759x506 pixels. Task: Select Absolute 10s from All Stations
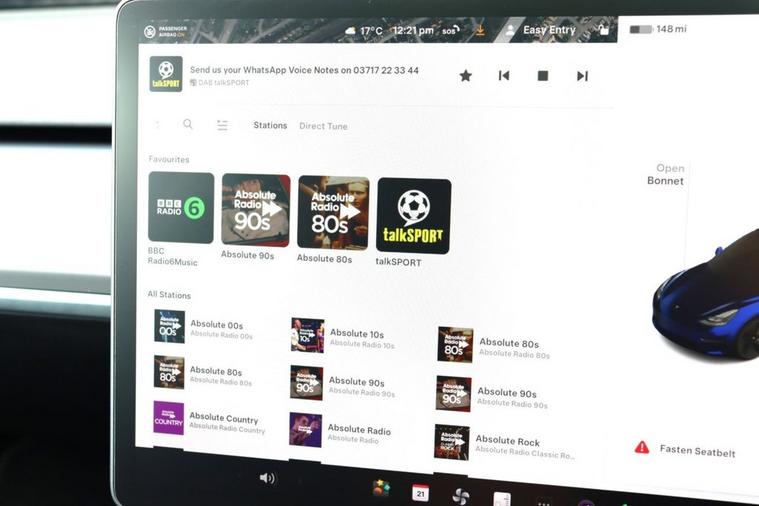click(x=344, y=336)
